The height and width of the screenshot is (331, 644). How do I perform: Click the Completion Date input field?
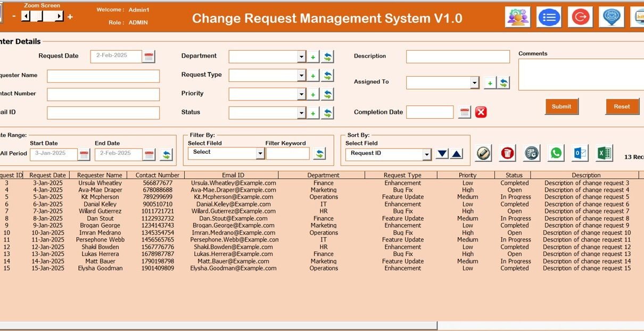coord(430,112)
